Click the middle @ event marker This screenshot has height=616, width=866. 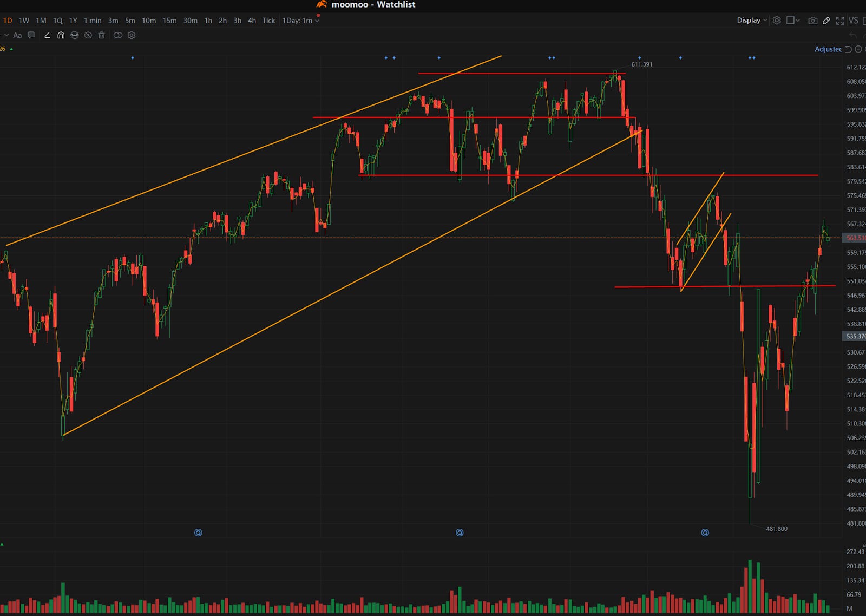click(460, 533)
